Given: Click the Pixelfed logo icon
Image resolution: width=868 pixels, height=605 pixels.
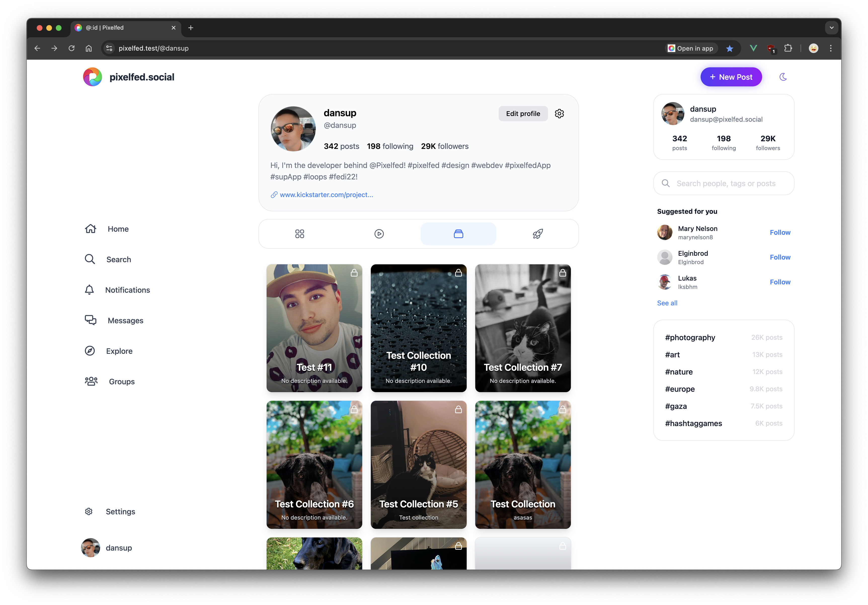Looking at the screenshot, I should [93, 77].
